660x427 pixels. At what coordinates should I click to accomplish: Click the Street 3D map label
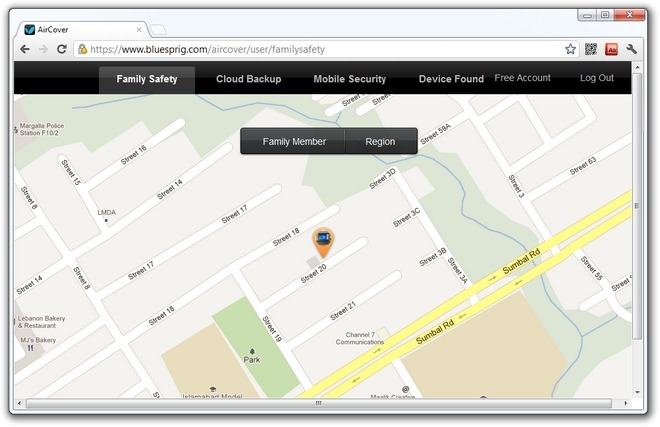click(382, 179)
